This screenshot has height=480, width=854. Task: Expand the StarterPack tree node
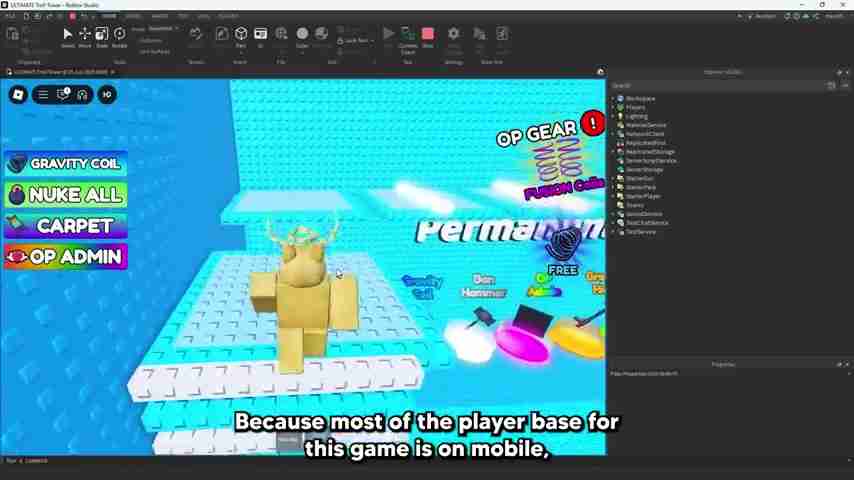[613, 187]
